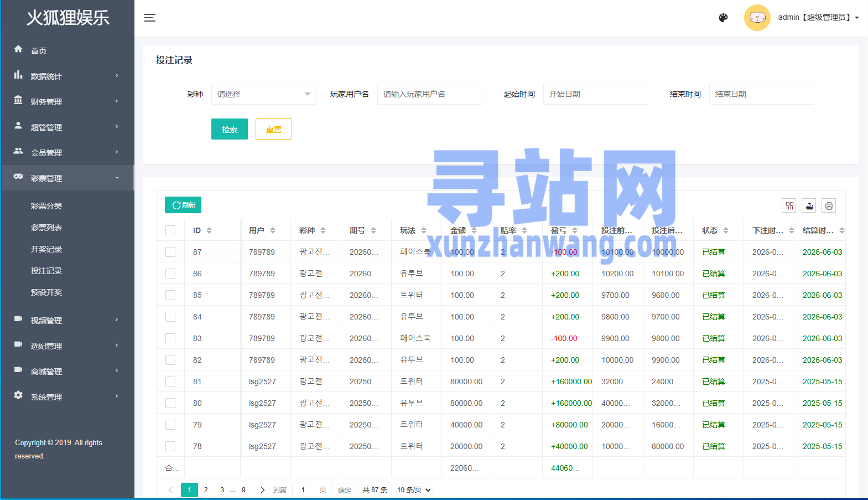Open the theme palette icon

coord(723,18)
